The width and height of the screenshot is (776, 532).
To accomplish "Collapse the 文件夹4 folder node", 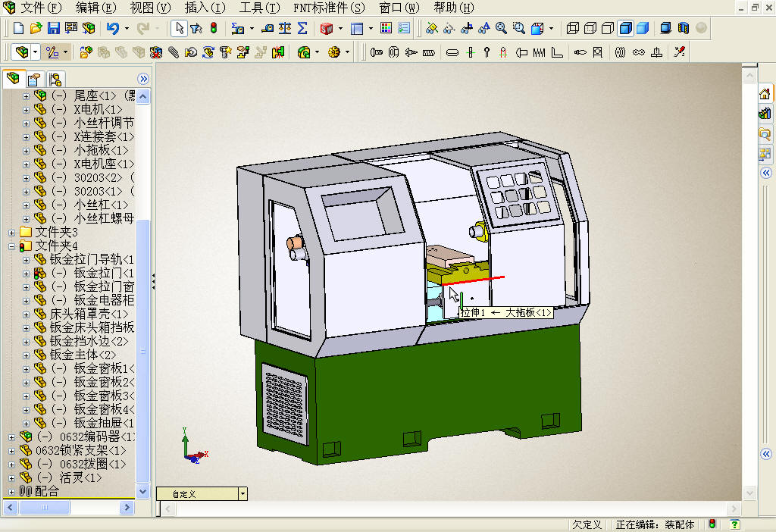I will click(x=11, y=246).
